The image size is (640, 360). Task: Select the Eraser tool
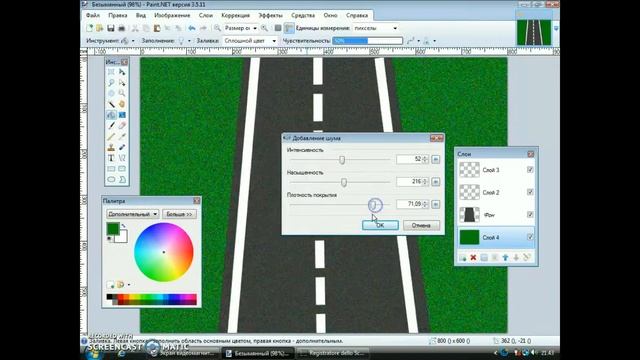click(122, 126)
